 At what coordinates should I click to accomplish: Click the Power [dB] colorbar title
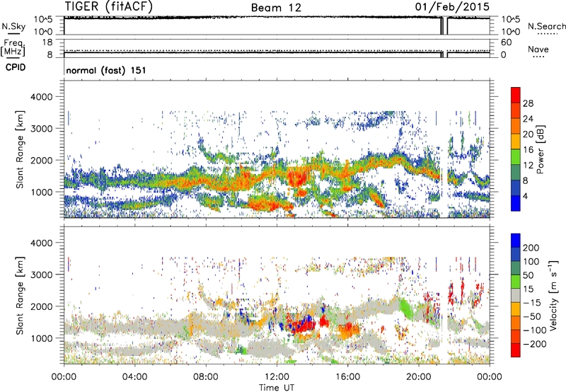pyautogui.click(x=540, y=149)
